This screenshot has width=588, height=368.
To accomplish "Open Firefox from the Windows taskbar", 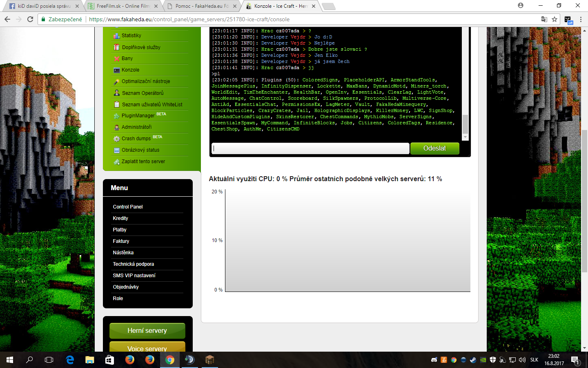I will click(130, 360).
